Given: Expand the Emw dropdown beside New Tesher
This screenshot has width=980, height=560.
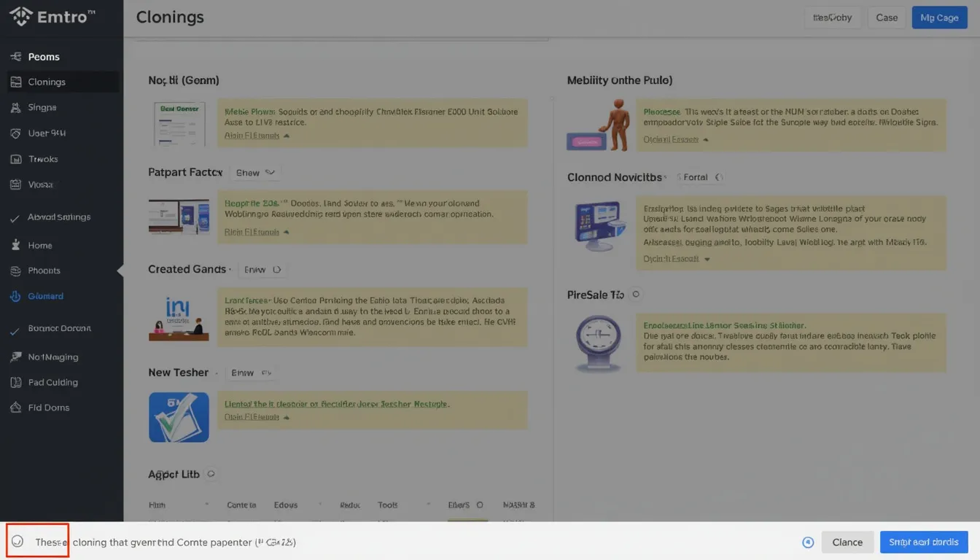Looking at the screenshot, I should pos(251,373).
